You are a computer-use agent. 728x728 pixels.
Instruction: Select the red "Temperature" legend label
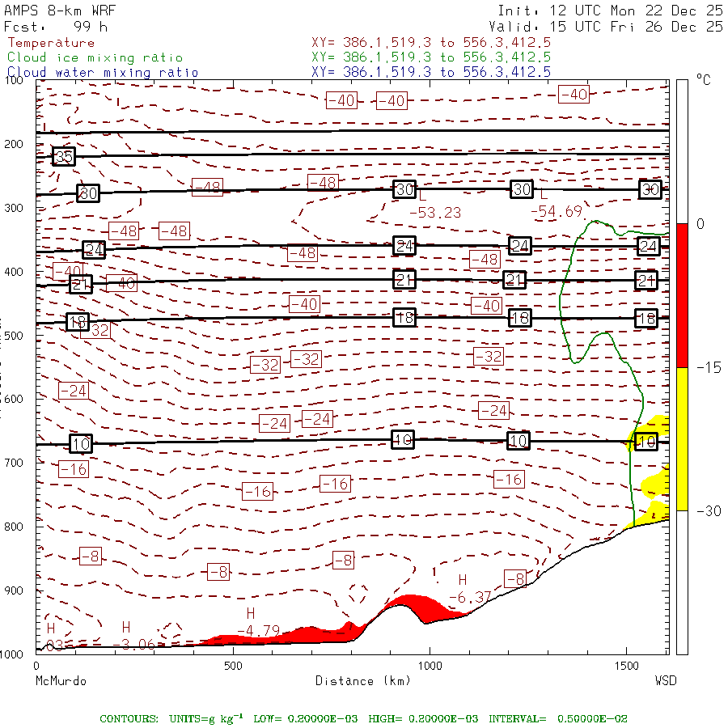[51, 43]
